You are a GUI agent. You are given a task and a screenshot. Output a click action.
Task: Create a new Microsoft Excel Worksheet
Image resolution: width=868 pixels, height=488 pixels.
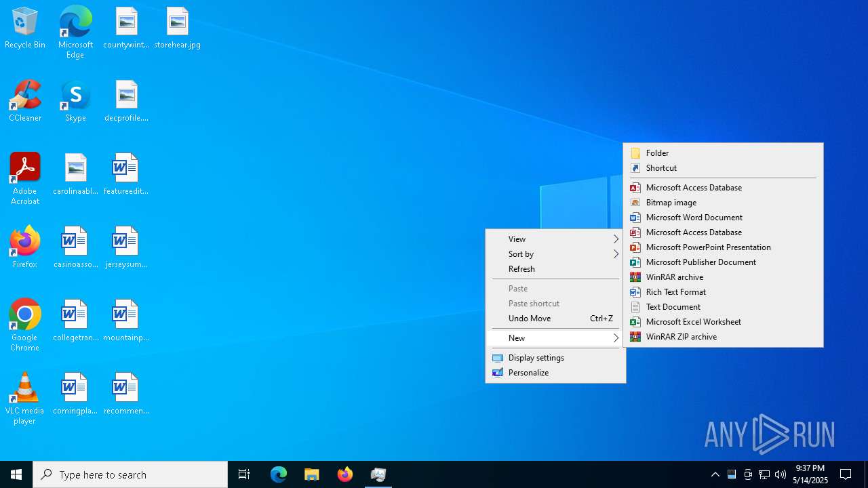point(723,321)
